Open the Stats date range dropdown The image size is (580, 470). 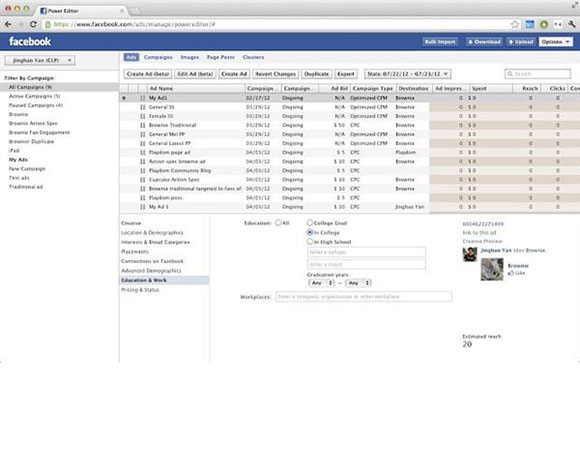click(x=407, y=74)
